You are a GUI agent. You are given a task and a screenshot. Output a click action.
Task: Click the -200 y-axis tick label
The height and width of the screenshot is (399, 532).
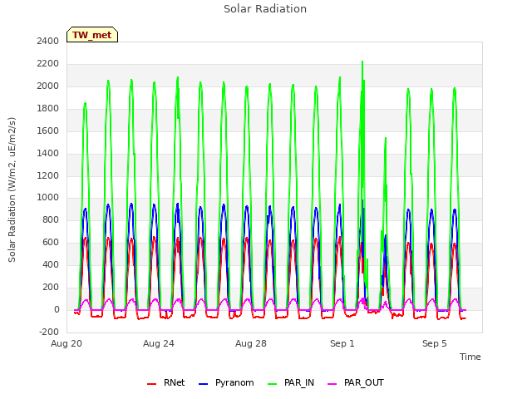click(49, 332)
